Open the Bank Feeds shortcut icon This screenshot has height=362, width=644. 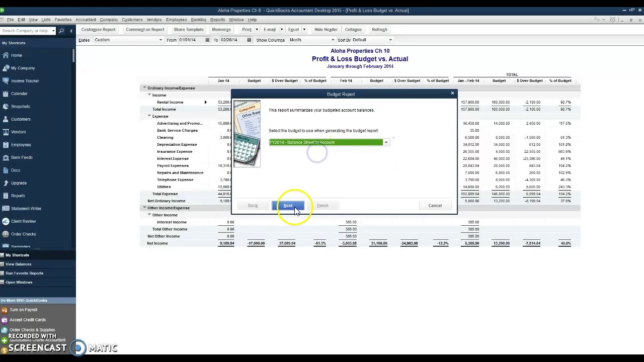click(6, 157)
